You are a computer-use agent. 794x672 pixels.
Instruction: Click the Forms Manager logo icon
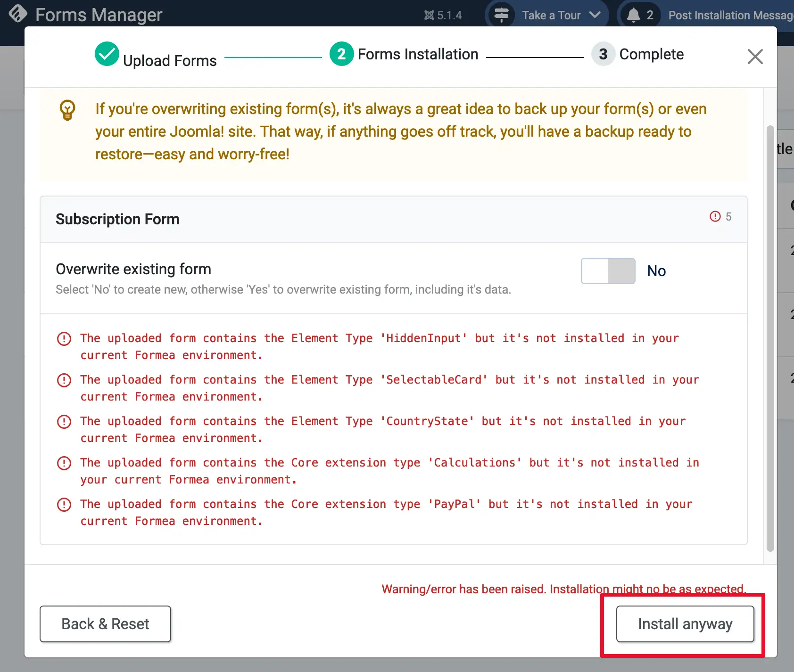coord(18,14)
